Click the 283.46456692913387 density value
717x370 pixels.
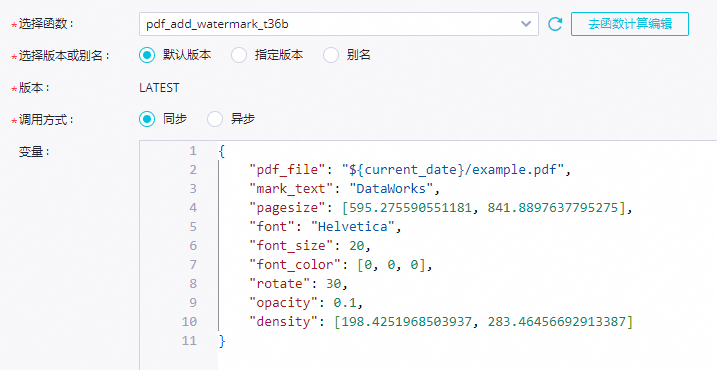[x=556, y=322]
